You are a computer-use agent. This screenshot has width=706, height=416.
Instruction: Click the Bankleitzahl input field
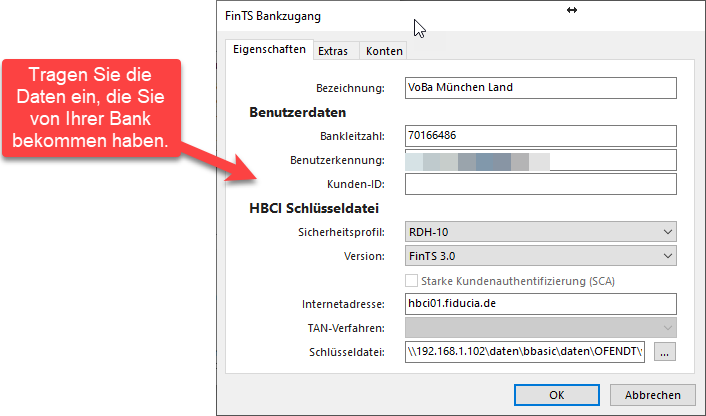[540, 136]
